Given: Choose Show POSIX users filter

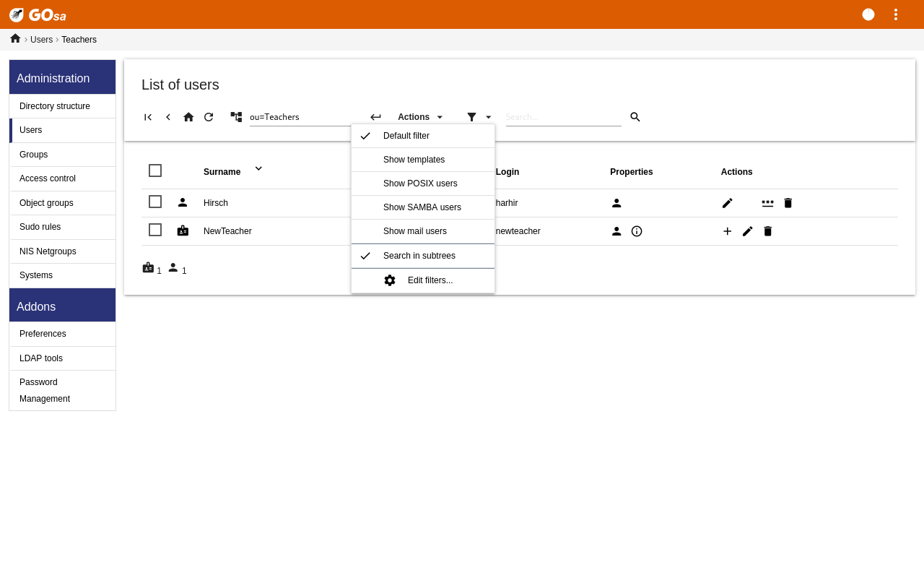Looking at the screenshot, I should [x=420, y=184].
